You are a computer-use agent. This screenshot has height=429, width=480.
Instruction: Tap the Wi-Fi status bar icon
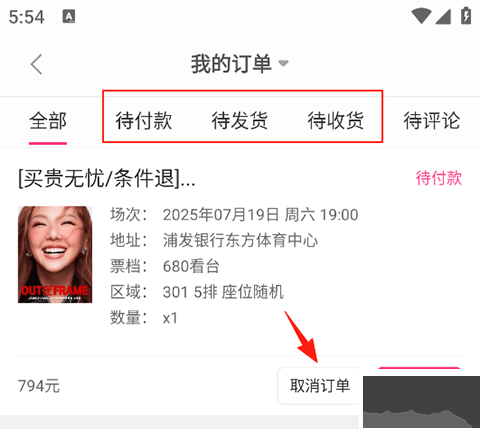tap(422, 16)
